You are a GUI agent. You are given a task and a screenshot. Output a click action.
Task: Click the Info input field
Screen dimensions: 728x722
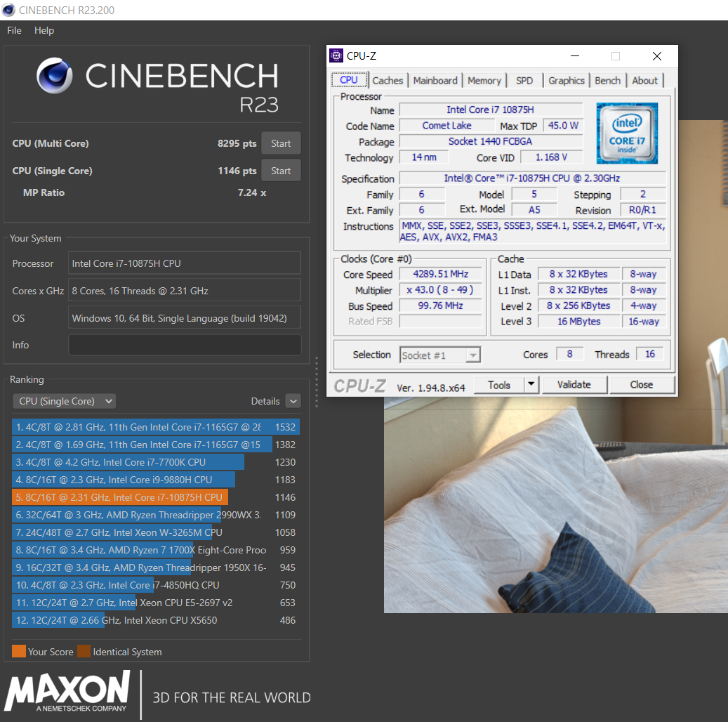tap(185, 346)
